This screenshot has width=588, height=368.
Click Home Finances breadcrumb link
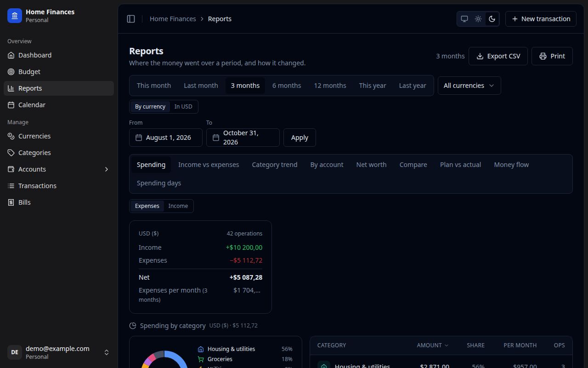(173, 19)
